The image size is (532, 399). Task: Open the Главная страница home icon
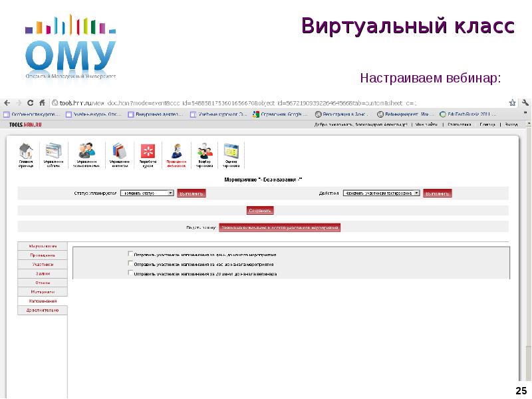(26, 152)
